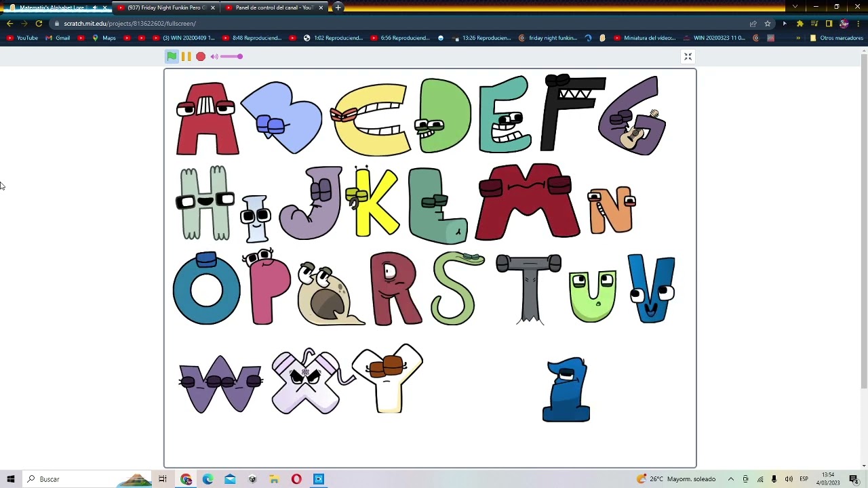Open the 13:26 Reproduciendo bookmark
Screen dimensions: 868x488
pyautogui.click(x=481, y=38)
